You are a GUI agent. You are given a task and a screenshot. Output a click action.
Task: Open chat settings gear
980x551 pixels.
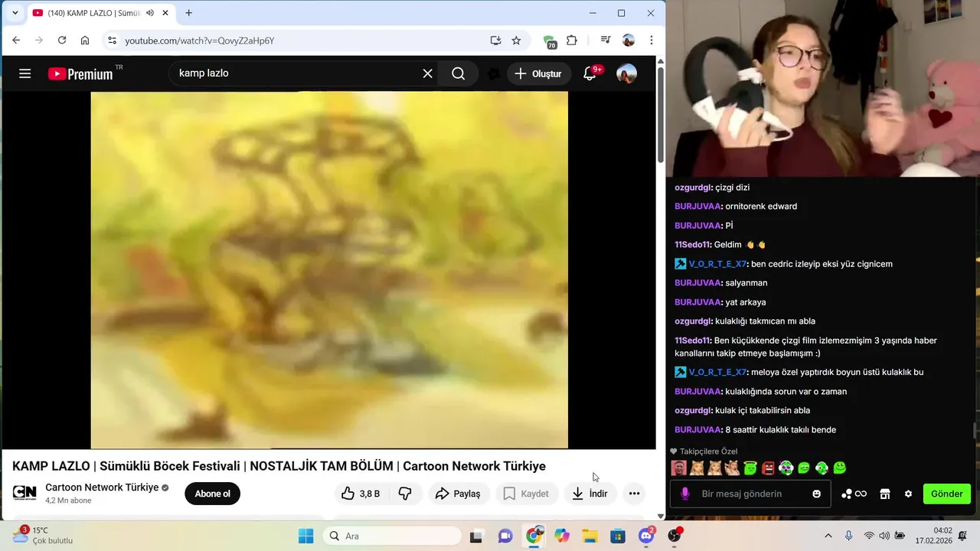click(908, 494)
